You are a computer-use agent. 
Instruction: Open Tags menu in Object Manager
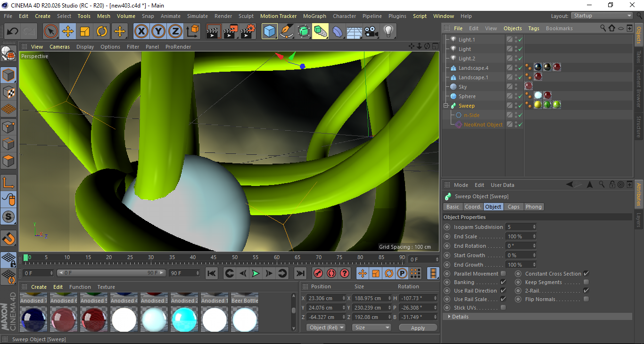click(x=534, y=28)
